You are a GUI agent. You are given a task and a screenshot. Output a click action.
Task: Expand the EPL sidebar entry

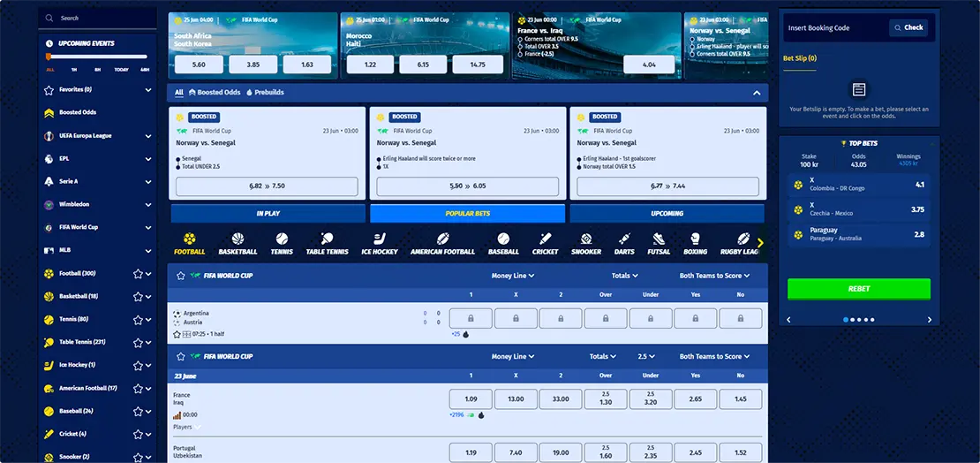tap(148, 159)
